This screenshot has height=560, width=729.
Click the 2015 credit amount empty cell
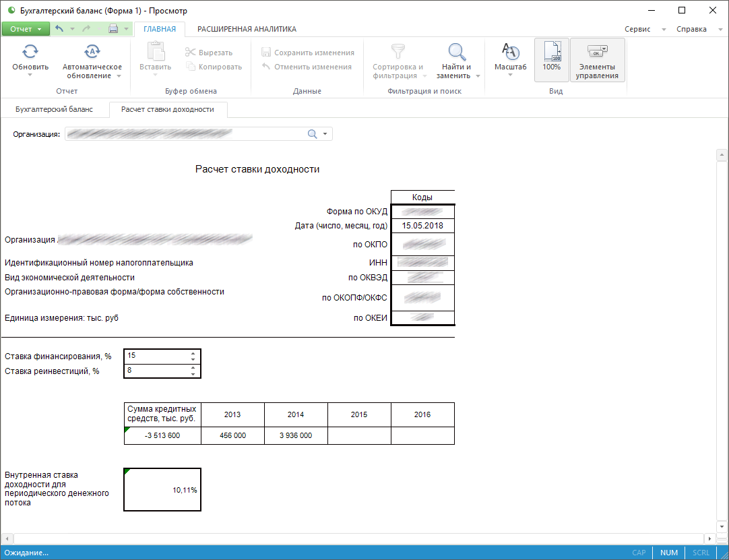click(359, 436)
